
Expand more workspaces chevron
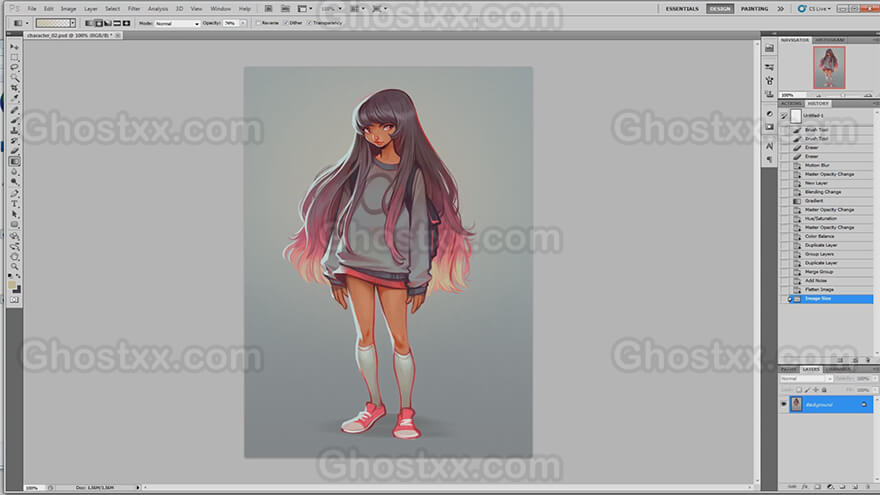[x=781, y=9]
